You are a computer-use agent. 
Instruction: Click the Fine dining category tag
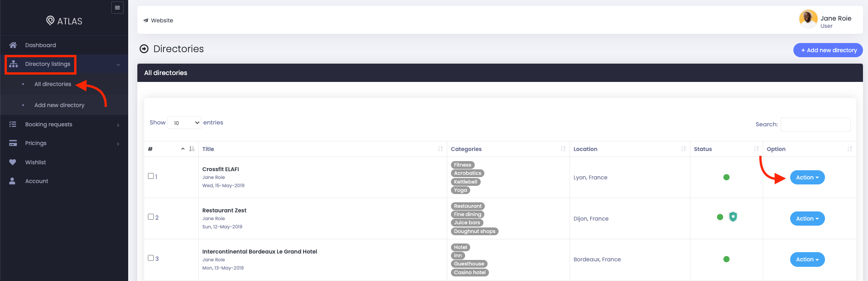467,214
